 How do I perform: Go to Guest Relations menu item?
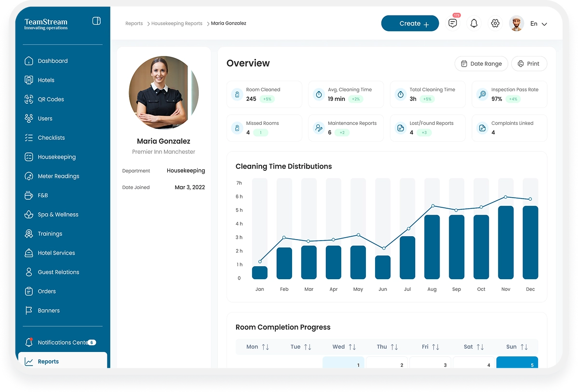click(58, 272)
